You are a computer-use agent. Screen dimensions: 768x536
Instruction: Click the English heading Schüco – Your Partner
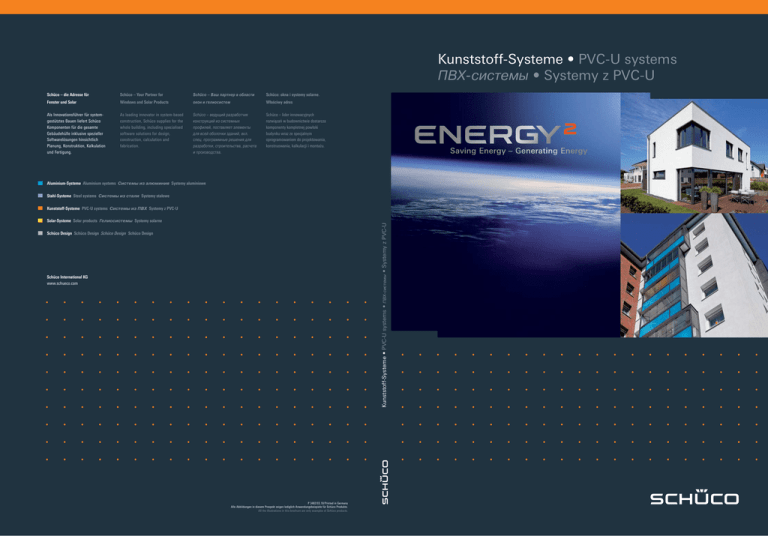click(x=140, y=97)
